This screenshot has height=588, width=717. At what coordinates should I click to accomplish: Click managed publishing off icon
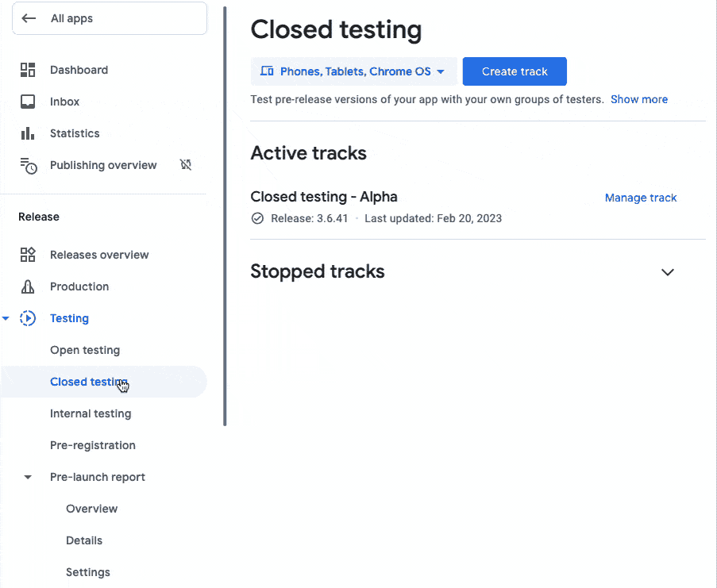[186, 165]
